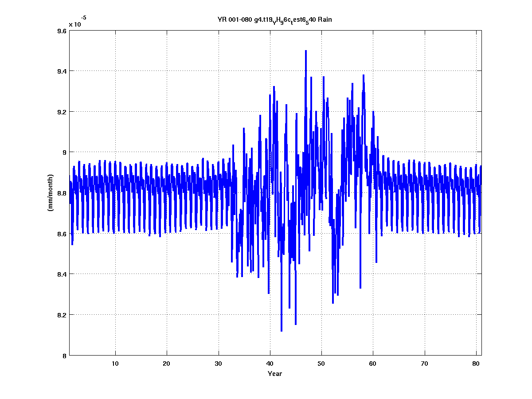Viewport: 532px width, 399px height.
Task: Click y-axis tick label '8.4'
Action: coord(62,274)
